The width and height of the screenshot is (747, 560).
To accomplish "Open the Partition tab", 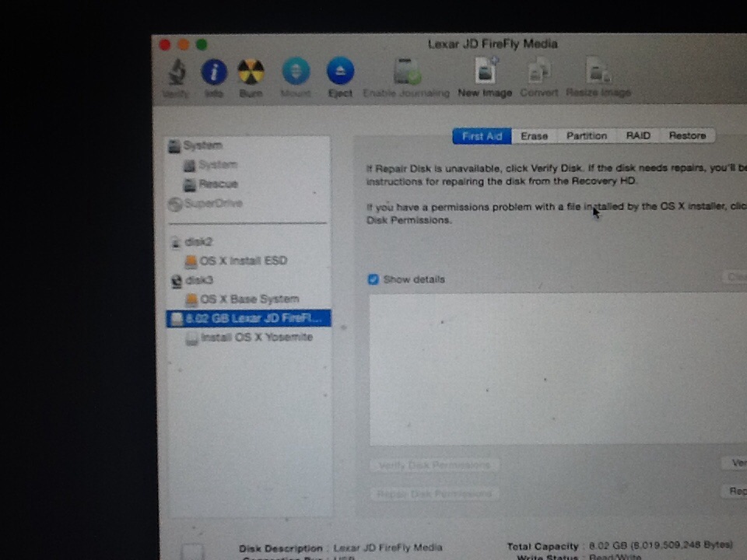I will pyautogui.click(x=587, y=135).
